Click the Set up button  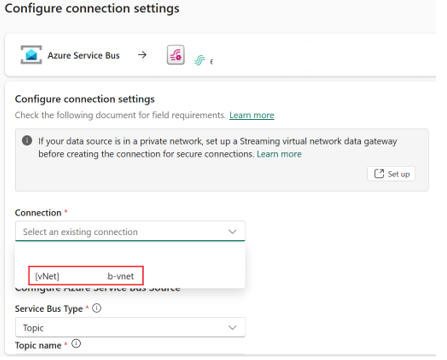pos(391,174)
